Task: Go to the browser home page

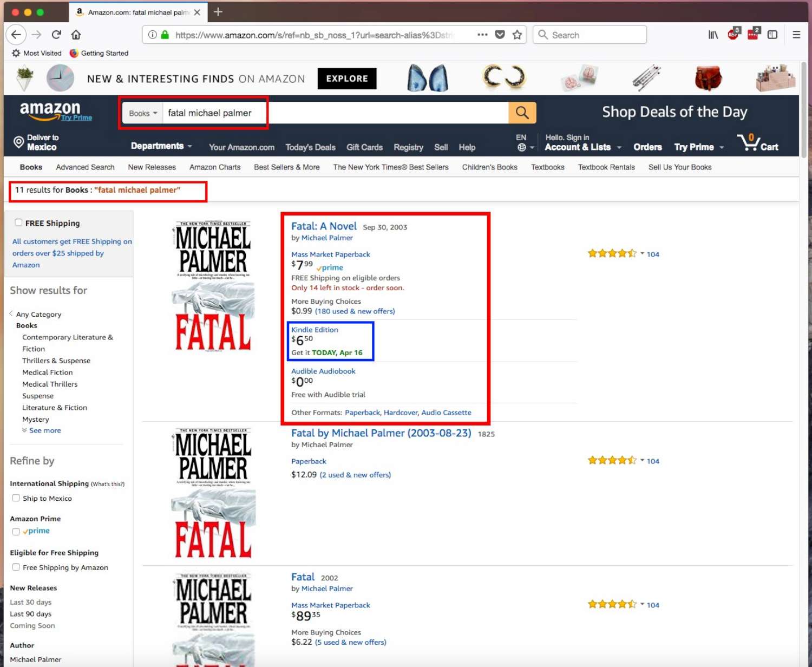Action: 76,35
